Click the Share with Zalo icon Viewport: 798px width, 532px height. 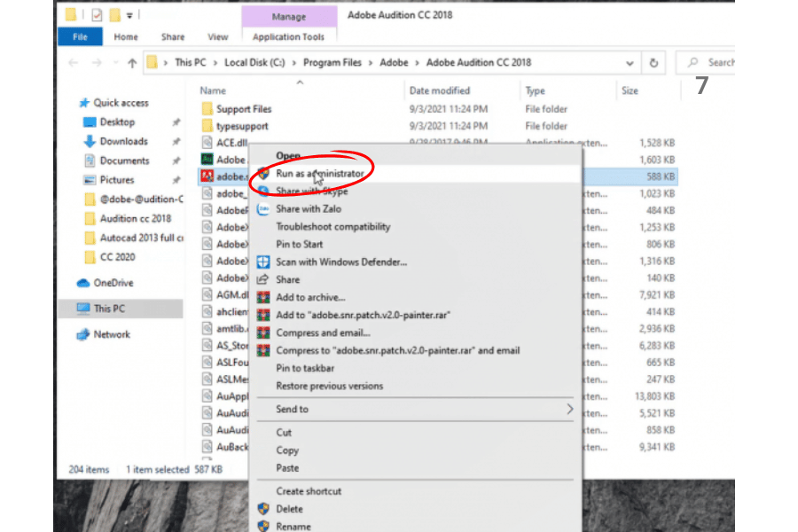[x=263, y=209]
